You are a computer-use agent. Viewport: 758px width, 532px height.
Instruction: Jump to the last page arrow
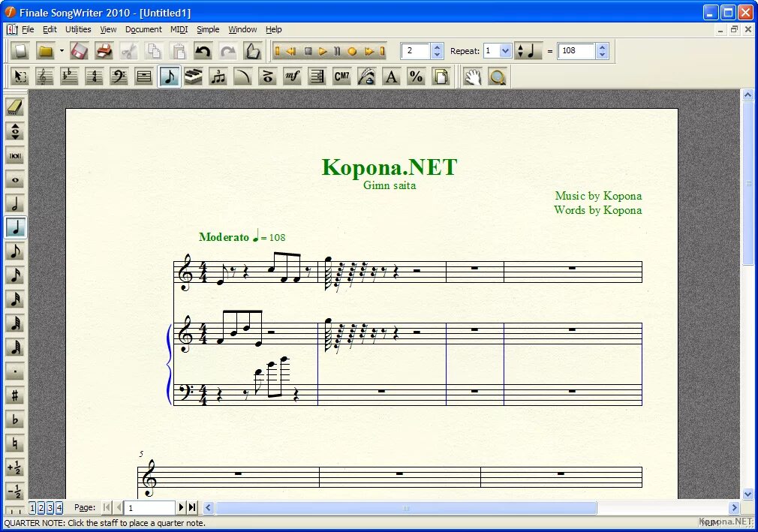click(x=192, y=507)
